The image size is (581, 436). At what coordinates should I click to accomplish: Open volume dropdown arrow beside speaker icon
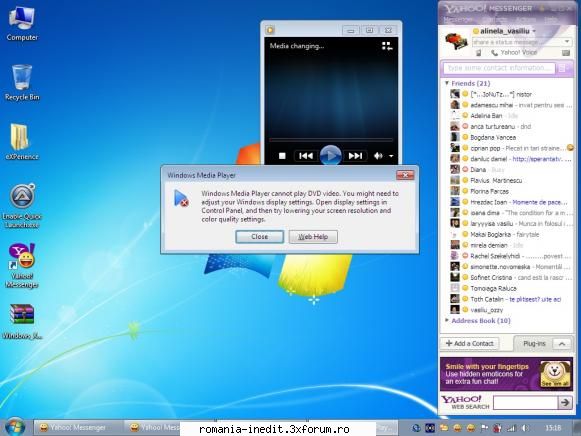391,156
